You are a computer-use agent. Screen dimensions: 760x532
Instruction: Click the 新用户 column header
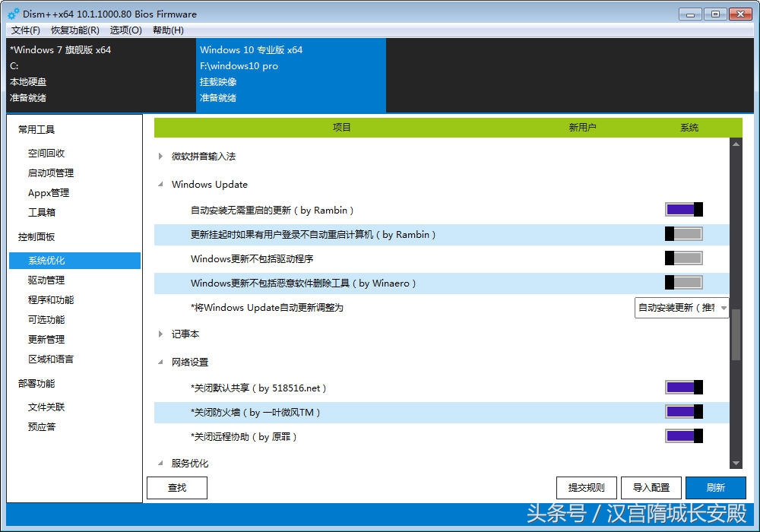click(x=582, y=128)
